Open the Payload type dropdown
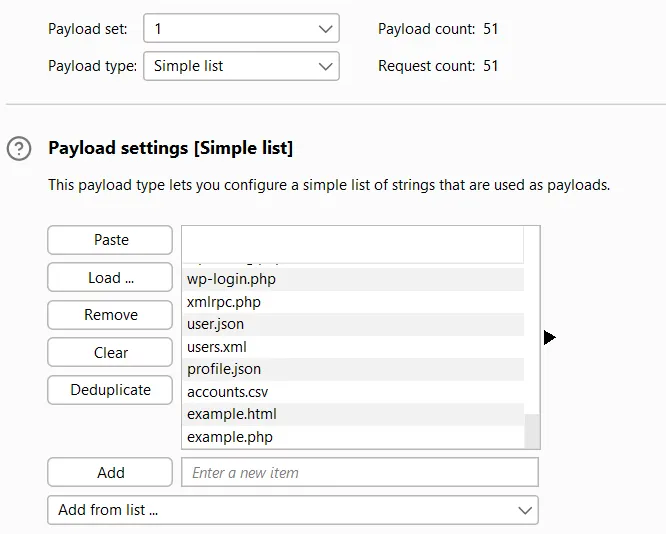Viewport: 666px width, 534px height. (x=241, y=66)
